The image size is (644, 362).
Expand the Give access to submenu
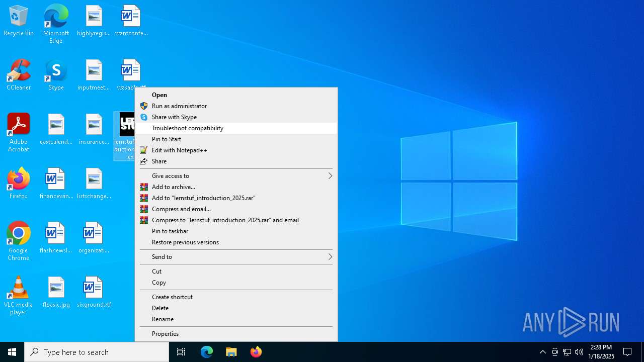pos(236,176)
